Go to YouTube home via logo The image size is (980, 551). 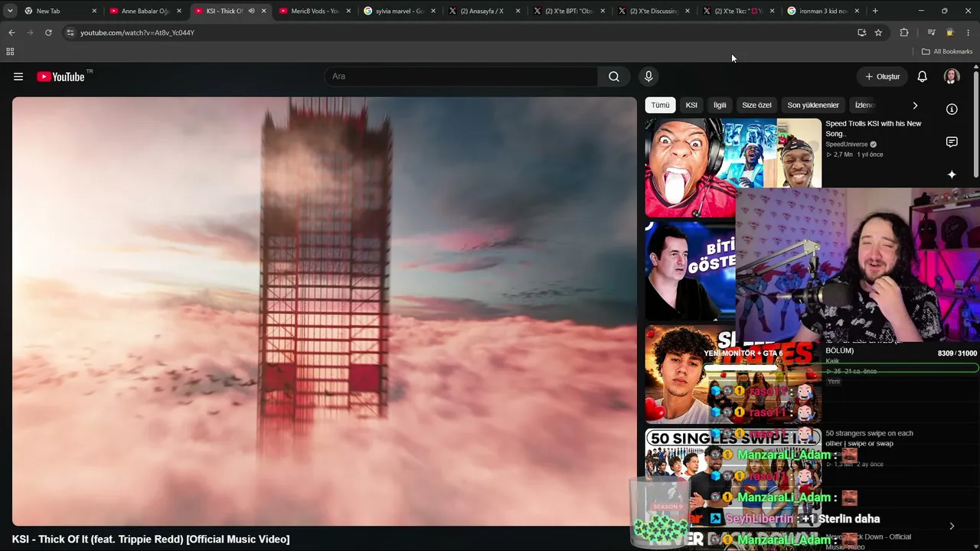pos(60,77)
